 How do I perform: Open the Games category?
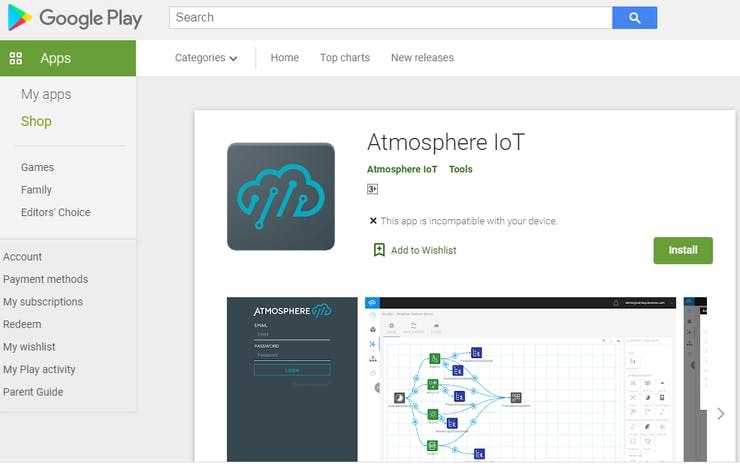[x=37, y=167]
